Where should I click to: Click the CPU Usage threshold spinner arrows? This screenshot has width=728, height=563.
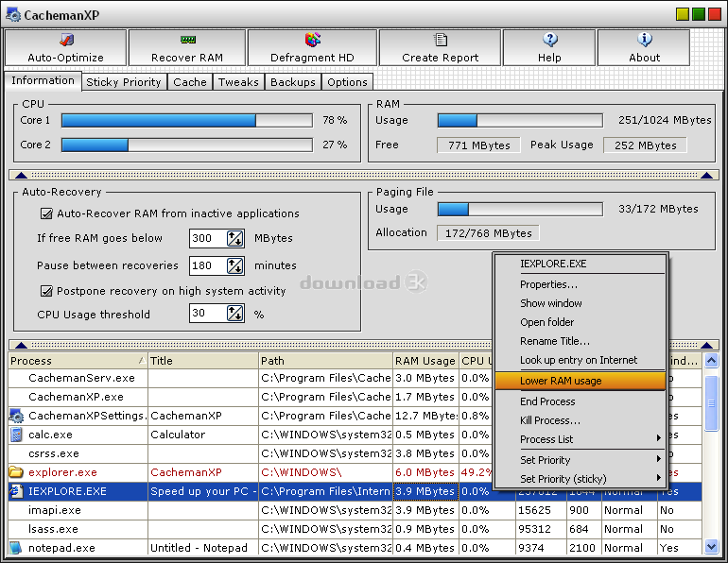(234, 314)
